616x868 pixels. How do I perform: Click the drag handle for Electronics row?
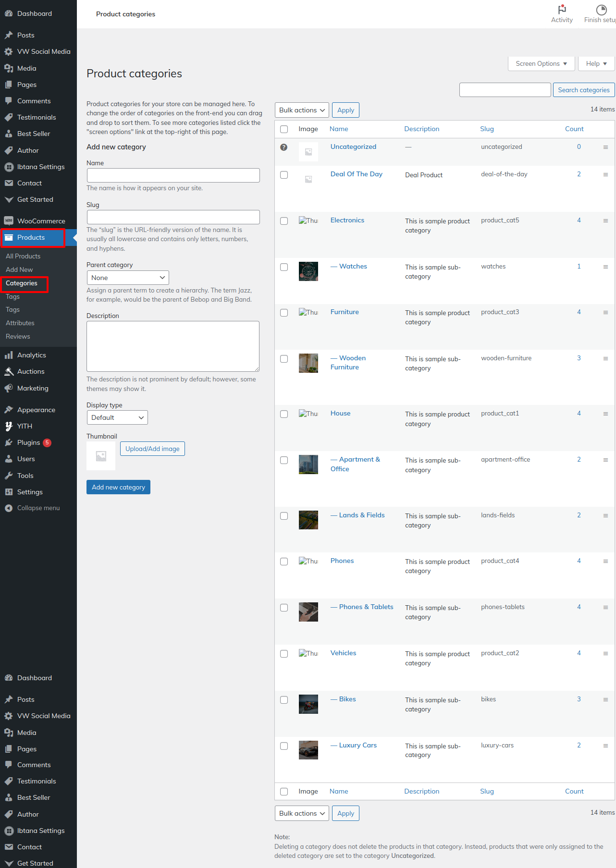click(605, 220)
